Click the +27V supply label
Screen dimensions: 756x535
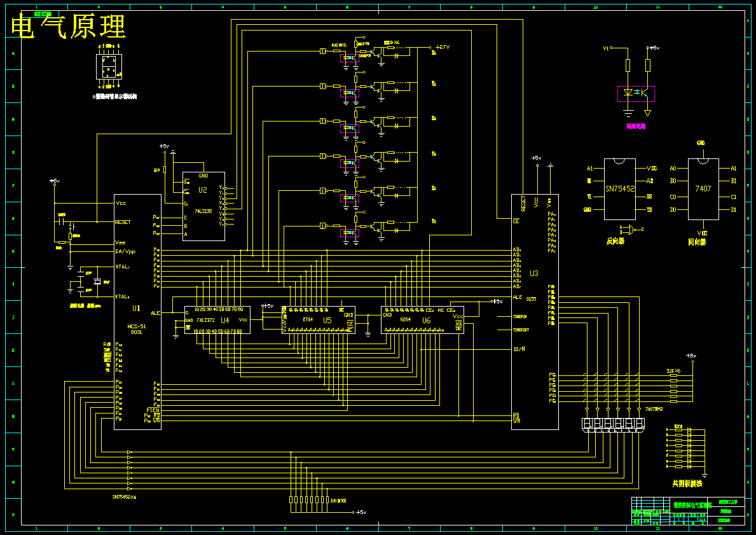click(442, 47)
